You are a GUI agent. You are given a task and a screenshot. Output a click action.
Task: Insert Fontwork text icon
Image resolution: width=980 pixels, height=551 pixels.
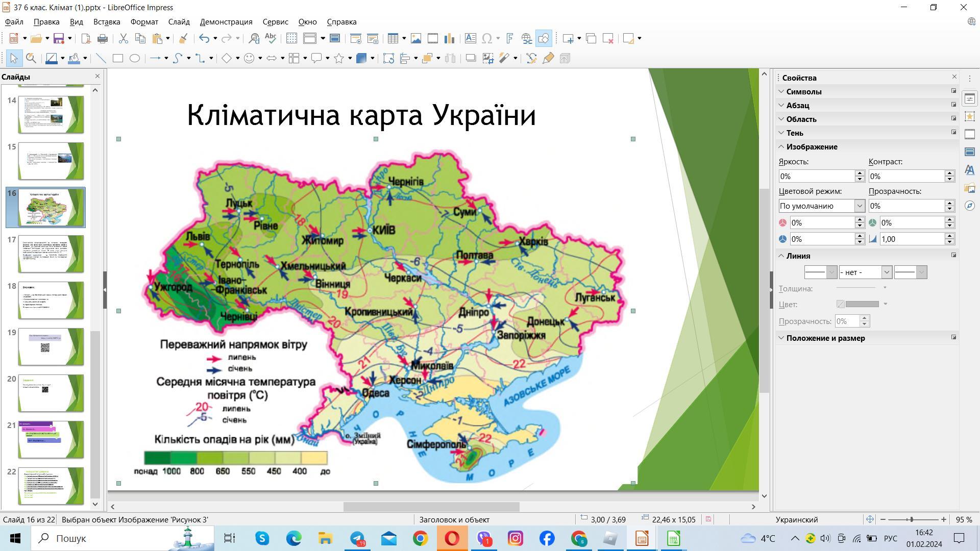point(509,38)
